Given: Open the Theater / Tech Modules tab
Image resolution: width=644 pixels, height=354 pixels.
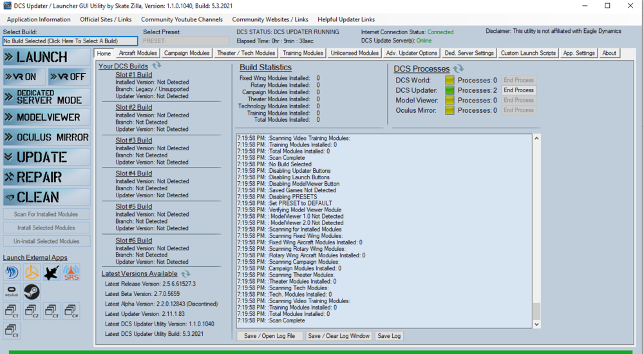Looking at the screenshot, I should click(x=246, y=53).
